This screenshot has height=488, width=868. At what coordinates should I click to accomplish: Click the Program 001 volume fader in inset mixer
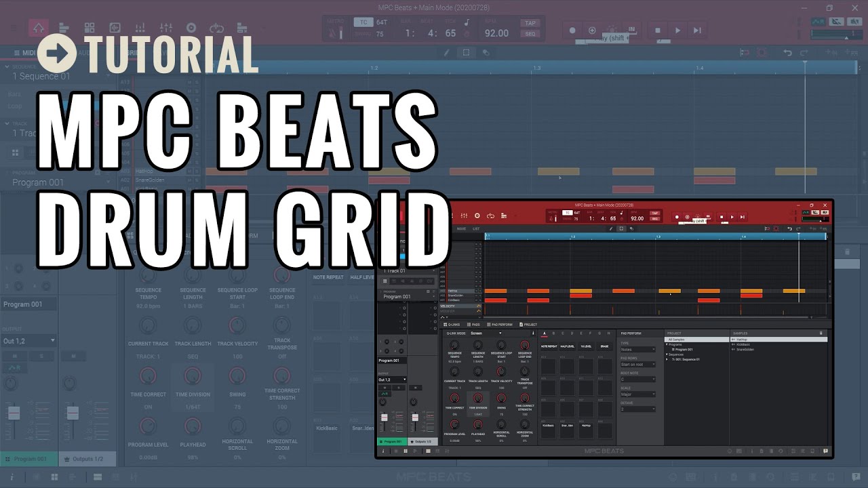(384, 418)
